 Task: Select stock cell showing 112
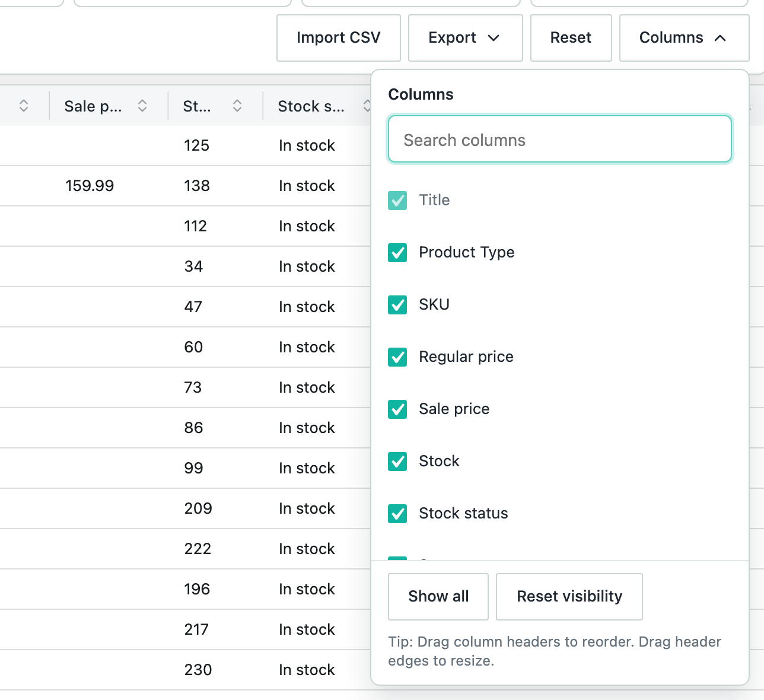point(195,226)
